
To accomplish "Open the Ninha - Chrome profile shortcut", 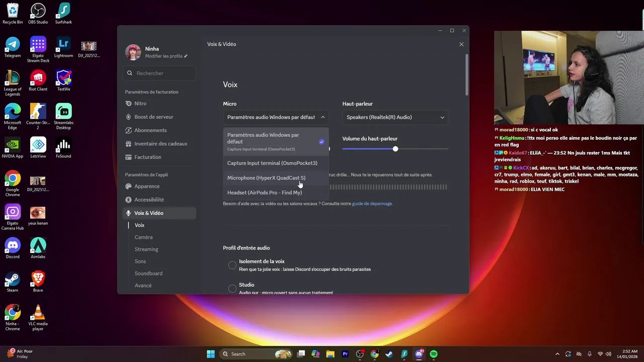I will click(13, 318).
